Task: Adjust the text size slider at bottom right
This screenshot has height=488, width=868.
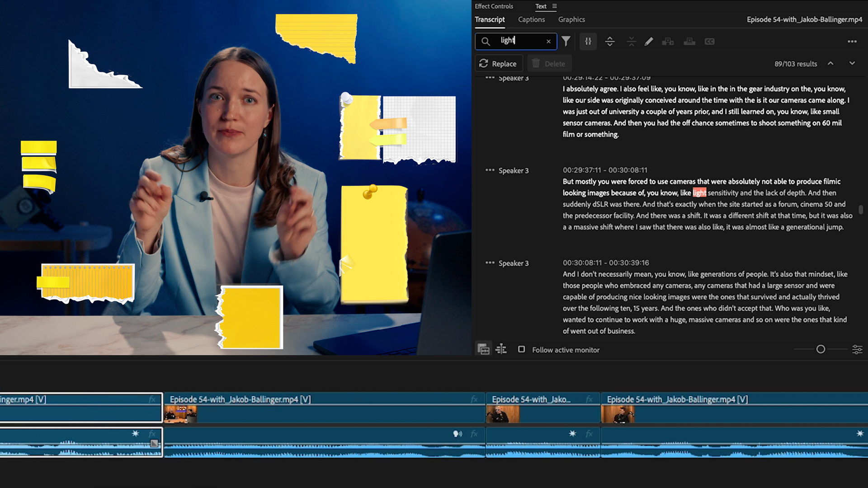Action: (x=821, y=349)
